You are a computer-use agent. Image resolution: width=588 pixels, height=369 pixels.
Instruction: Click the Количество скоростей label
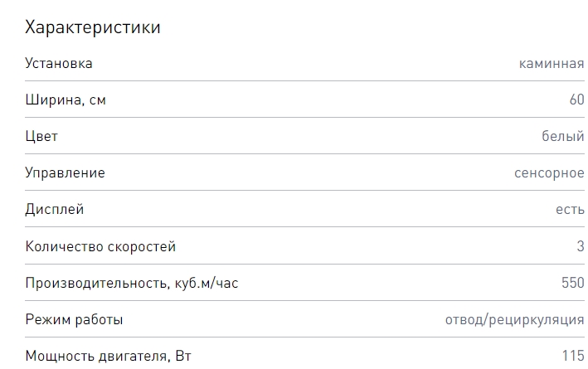click(x=100, y=246)
